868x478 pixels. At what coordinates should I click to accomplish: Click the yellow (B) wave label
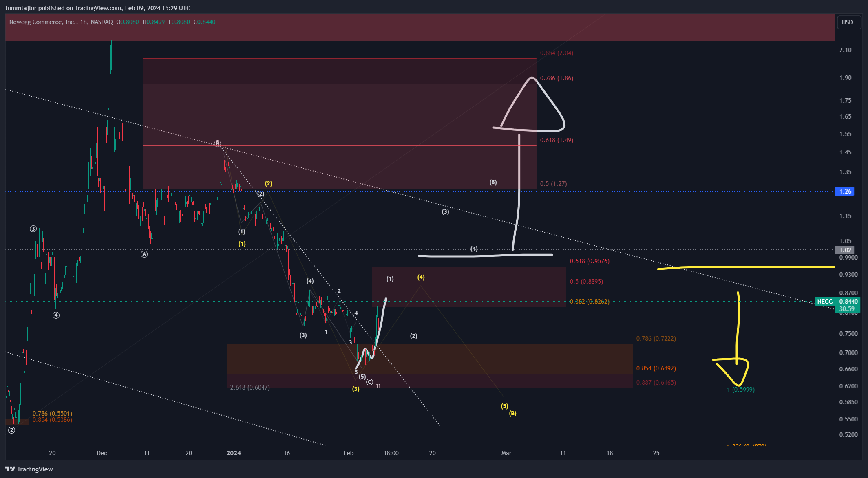[512, 413]
